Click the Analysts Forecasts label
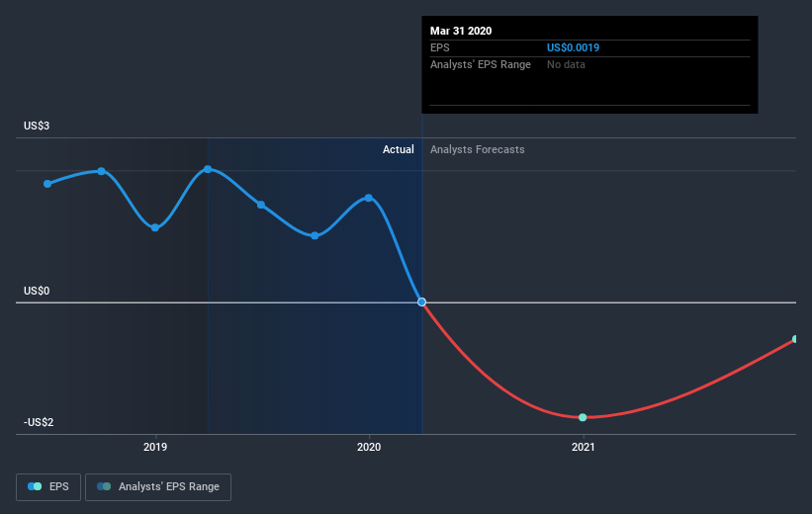This screenshot has height=514, width=812. [478, 149]
